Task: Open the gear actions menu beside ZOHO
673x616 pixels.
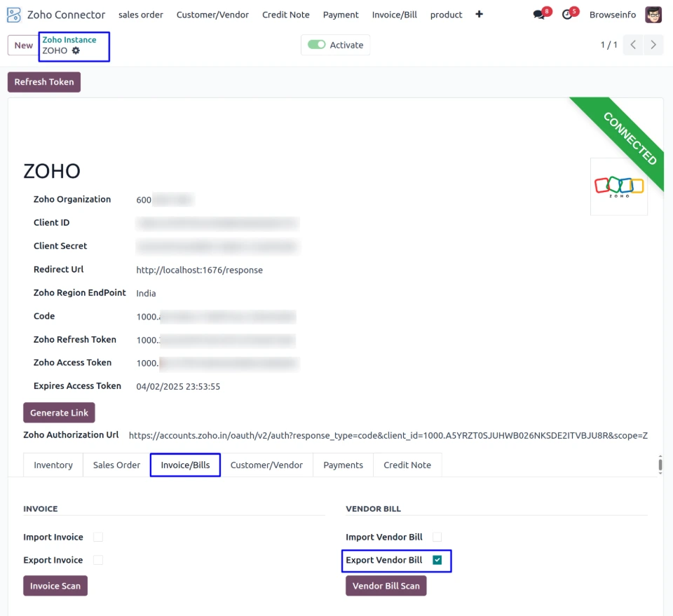Action: (x=76, y=50)
